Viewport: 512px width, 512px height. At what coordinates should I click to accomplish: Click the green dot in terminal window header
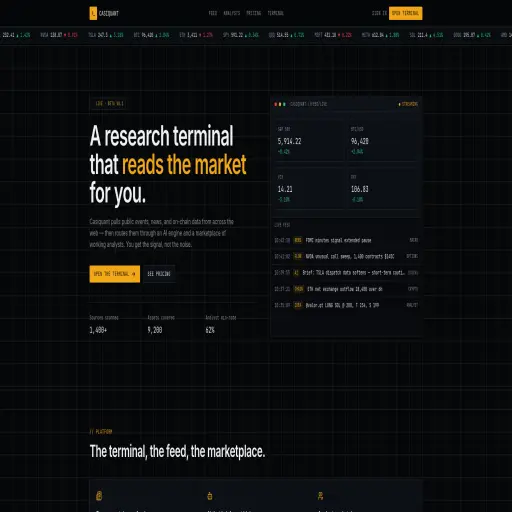(x=284, y=104)
